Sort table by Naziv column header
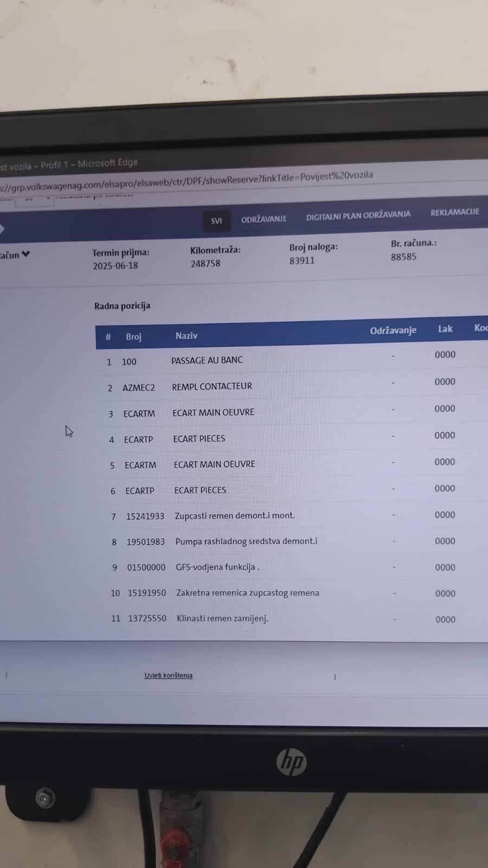Image resolution: width=488 pixels, height=868 pixels. 187,336
